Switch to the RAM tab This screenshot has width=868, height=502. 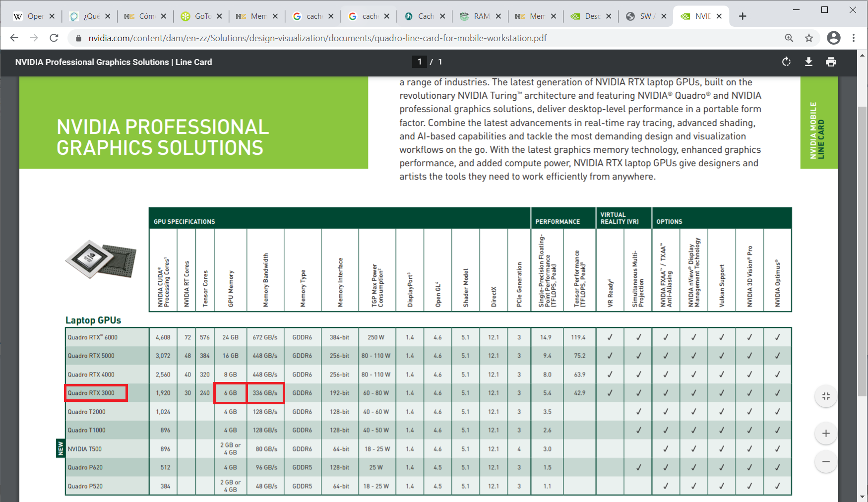click(x=476, y=16)
